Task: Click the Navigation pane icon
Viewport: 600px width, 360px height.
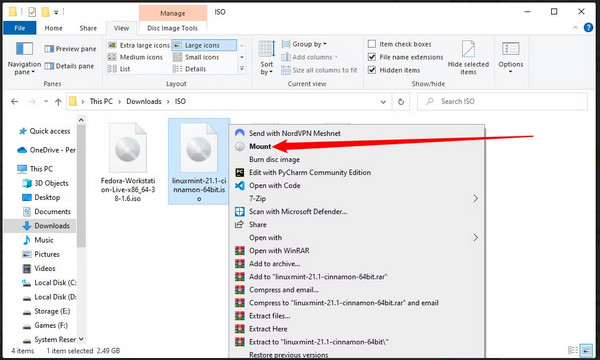Action: click(x=24, y=49)
